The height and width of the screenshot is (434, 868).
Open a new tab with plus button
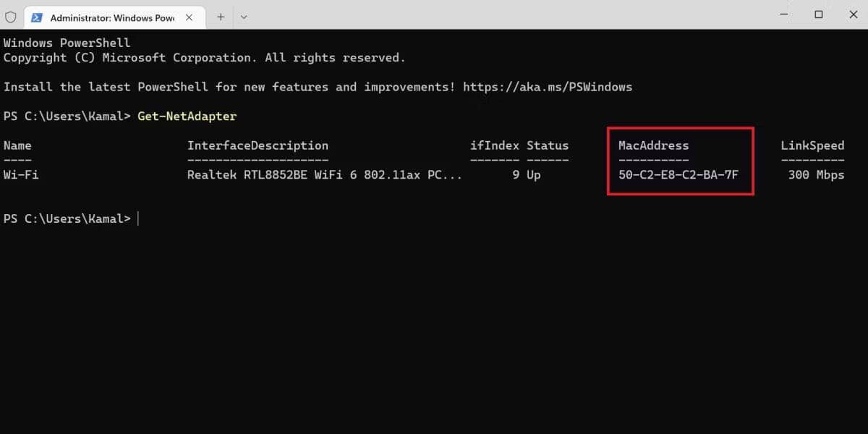point(221,17)
